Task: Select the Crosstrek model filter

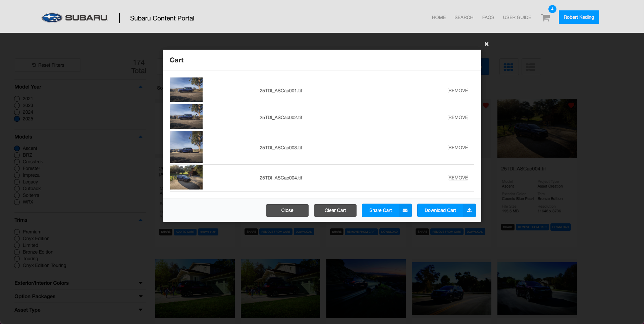Action: (17, 162)
